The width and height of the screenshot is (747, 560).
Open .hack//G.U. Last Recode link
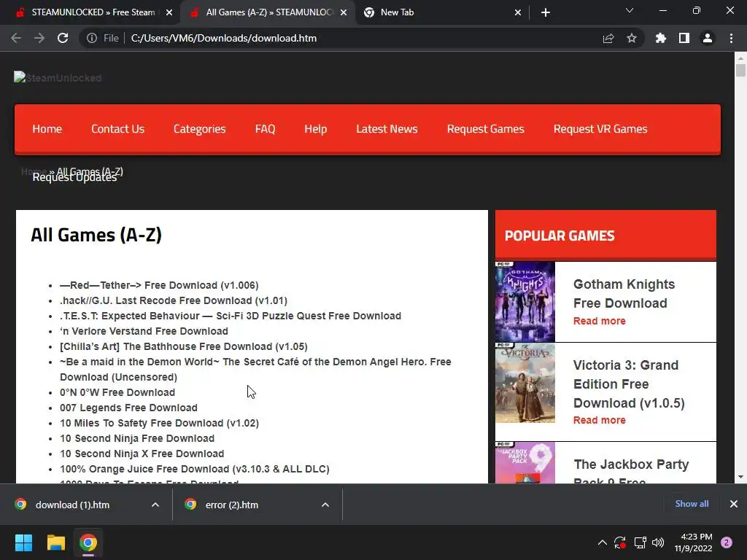point(174,300)
